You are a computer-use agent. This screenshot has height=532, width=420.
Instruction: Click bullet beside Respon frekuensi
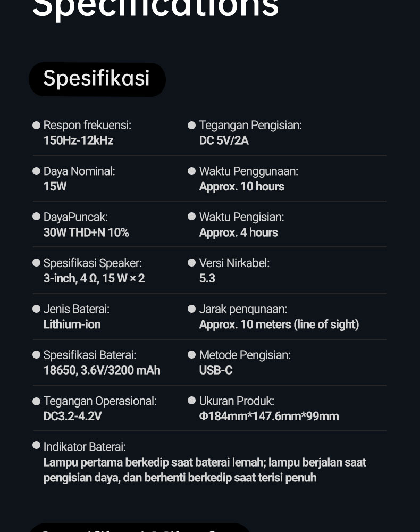36,125
